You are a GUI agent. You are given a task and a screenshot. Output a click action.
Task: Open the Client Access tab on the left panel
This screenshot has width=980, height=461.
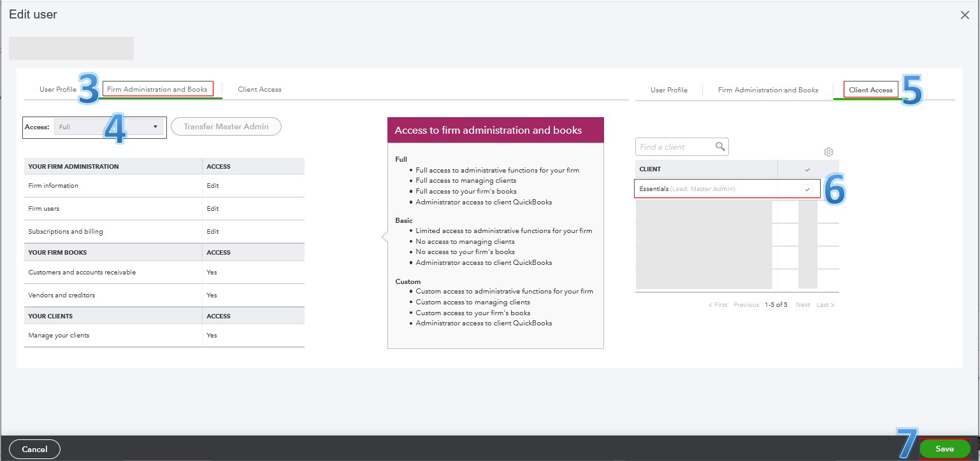[259, 89]
